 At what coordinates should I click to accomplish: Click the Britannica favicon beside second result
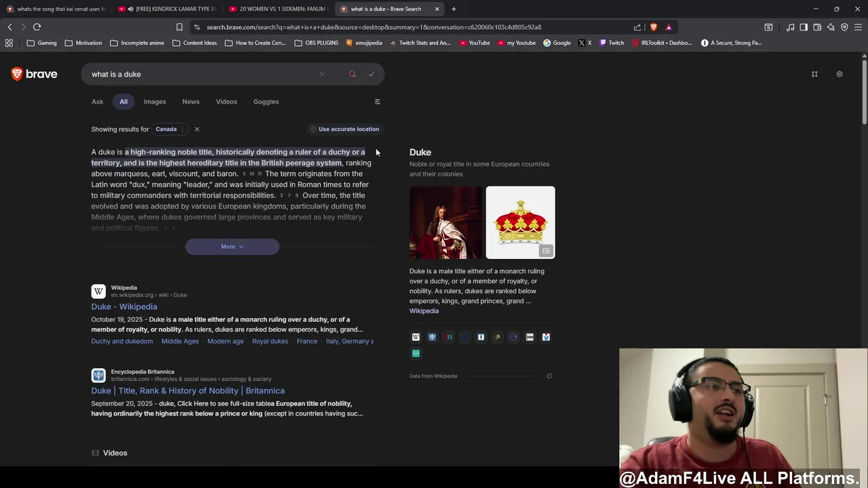point(98,375)
